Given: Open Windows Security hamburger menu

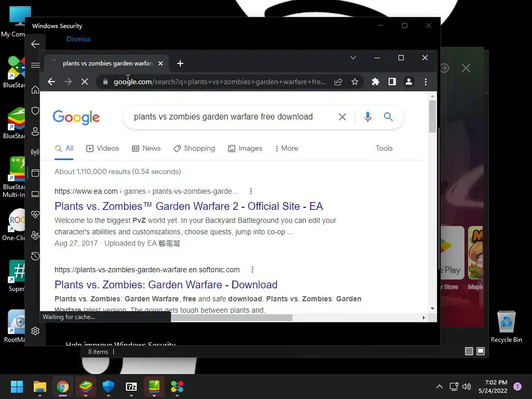Looking at the screenshot, I should pyautogui.click(x=35, y=65).
